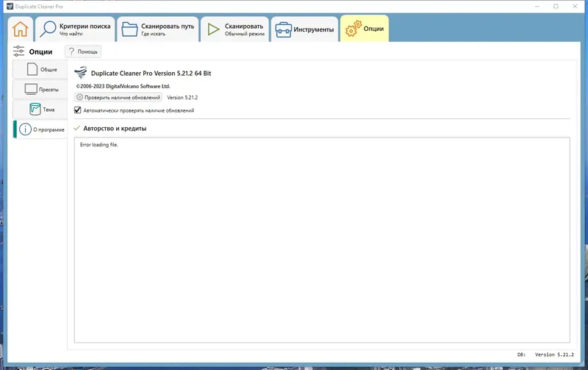Click the play triangle scan icon
Image resolution: width=588 pixels, height=370 pixels.
click(213, 29)
